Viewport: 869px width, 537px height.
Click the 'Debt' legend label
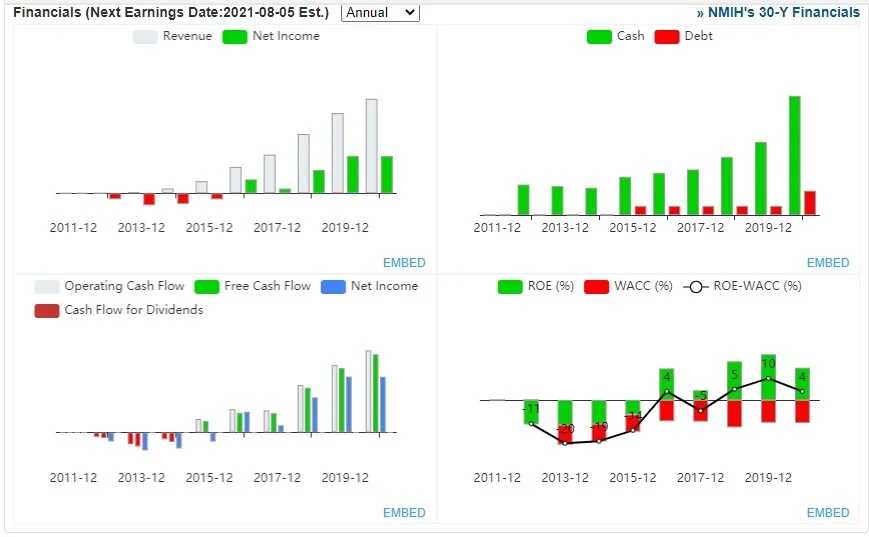[698, 36]
